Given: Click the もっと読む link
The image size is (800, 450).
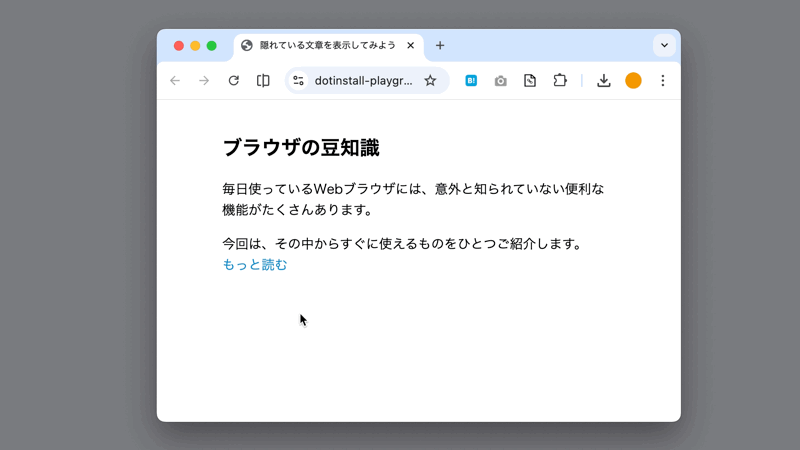Looking at the screenshot, I should pos(255,265).
